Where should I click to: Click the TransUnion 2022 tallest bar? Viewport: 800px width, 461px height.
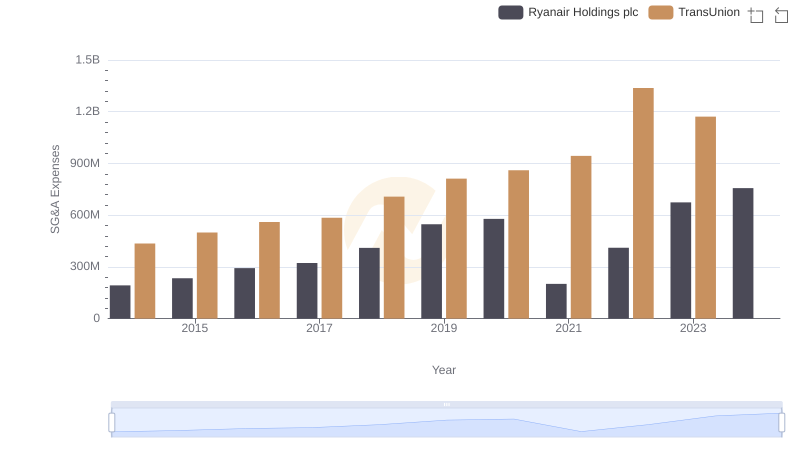[x=643, y=203]
